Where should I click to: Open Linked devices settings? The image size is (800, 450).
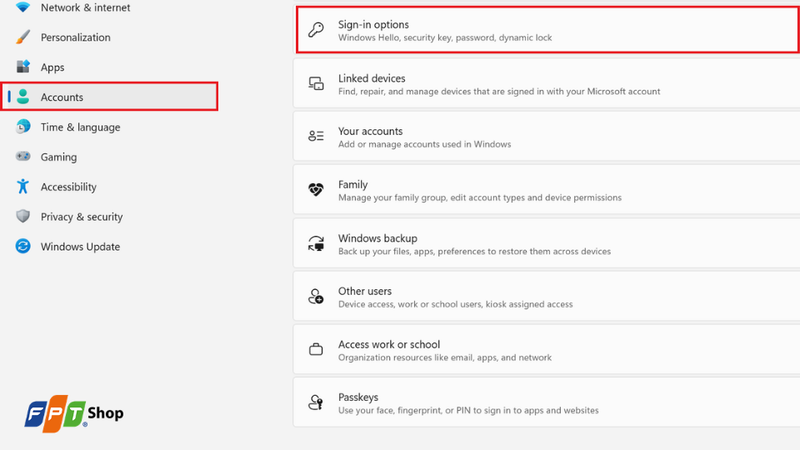(546, 83)
